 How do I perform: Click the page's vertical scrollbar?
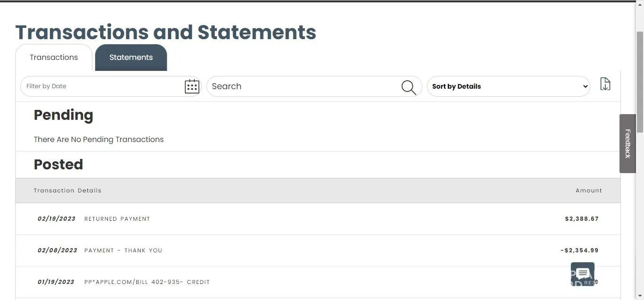point(640,80)
